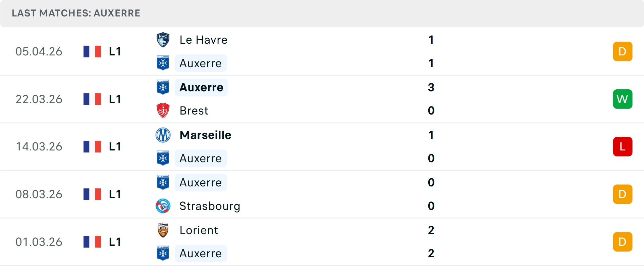Open the Marseille club crest

click(x=163, y=135)
